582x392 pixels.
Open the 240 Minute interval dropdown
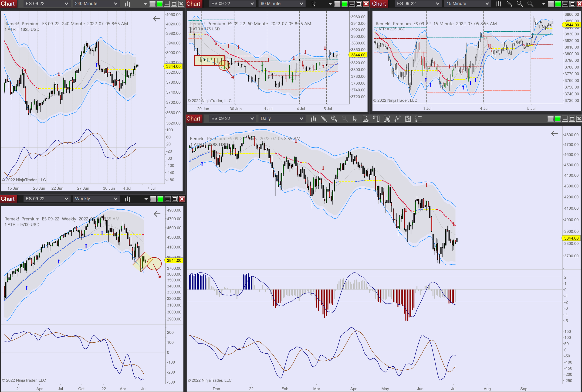click(x=96, y=4)
